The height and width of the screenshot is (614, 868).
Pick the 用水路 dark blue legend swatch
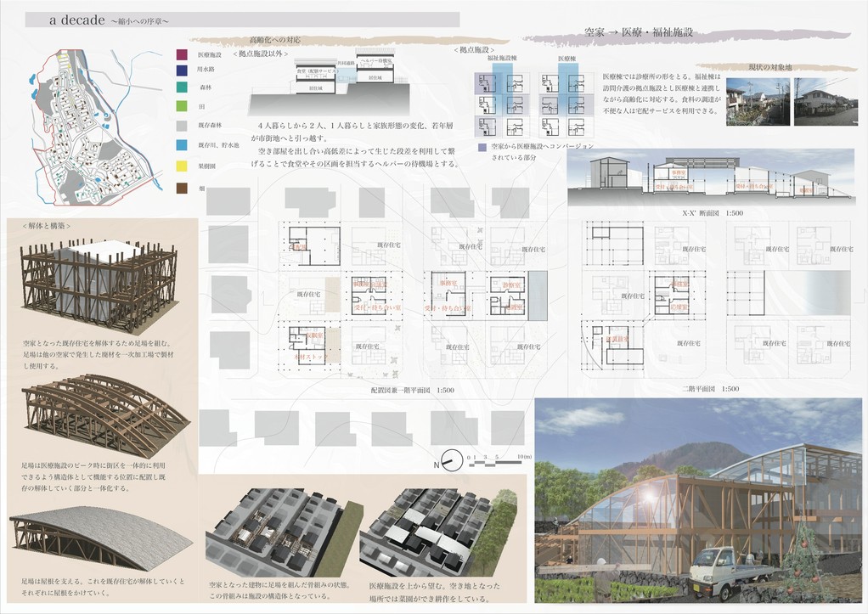click(x=181, y=70)
